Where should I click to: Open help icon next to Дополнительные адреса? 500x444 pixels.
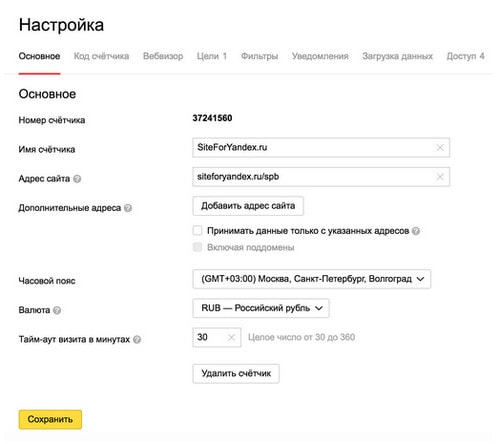click(x=128, y=208)
